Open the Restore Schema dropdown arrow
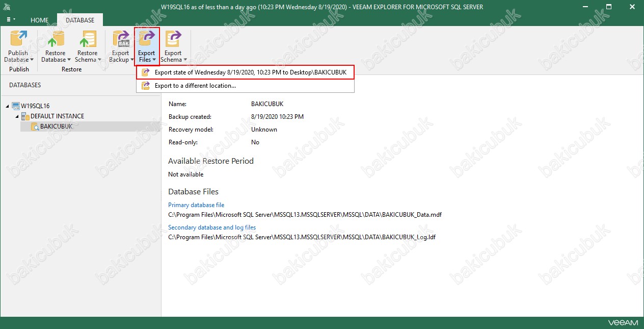 pyautogui.click(x=99, y=60)
